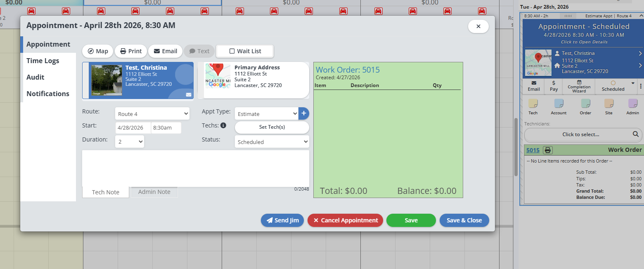This screenshot has height=269, width=644.
Task: Check the Wait List checkbox
Action: (232, 51)
